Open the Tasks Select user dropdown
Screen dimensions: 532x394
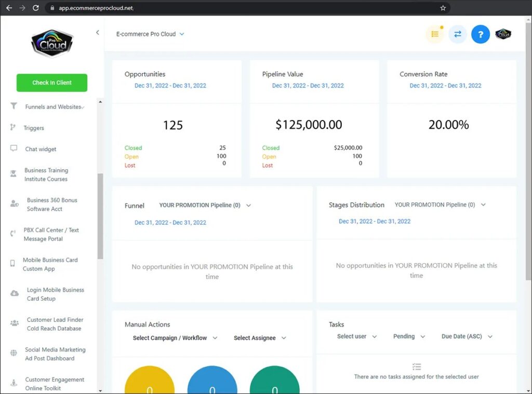coord(357,336)
